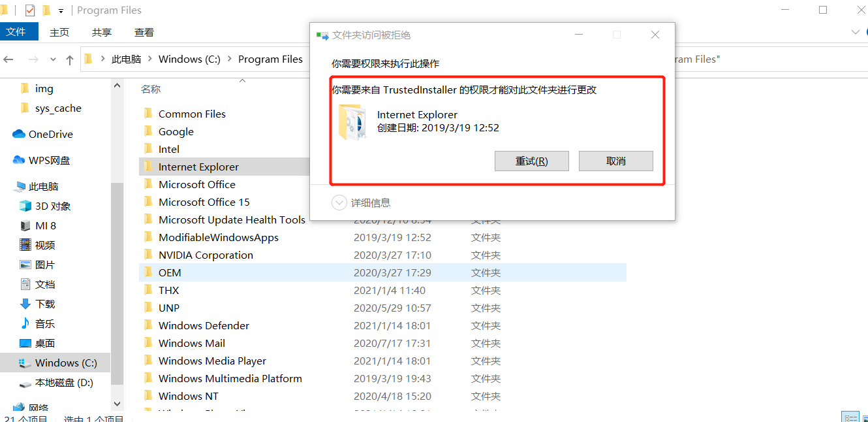Select the Windows Media Player folder icon

pos(148,361)
